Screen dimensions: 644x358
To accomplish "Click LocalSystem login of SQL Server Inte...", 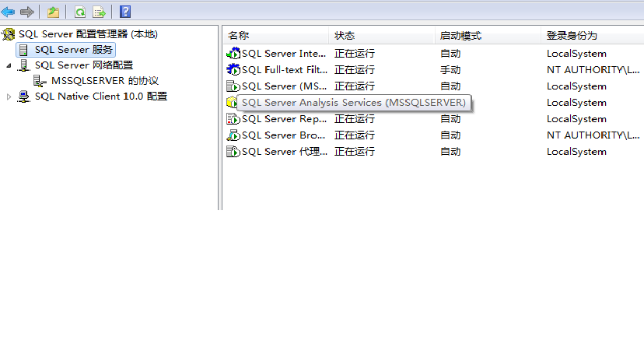I will coord(576,54).
